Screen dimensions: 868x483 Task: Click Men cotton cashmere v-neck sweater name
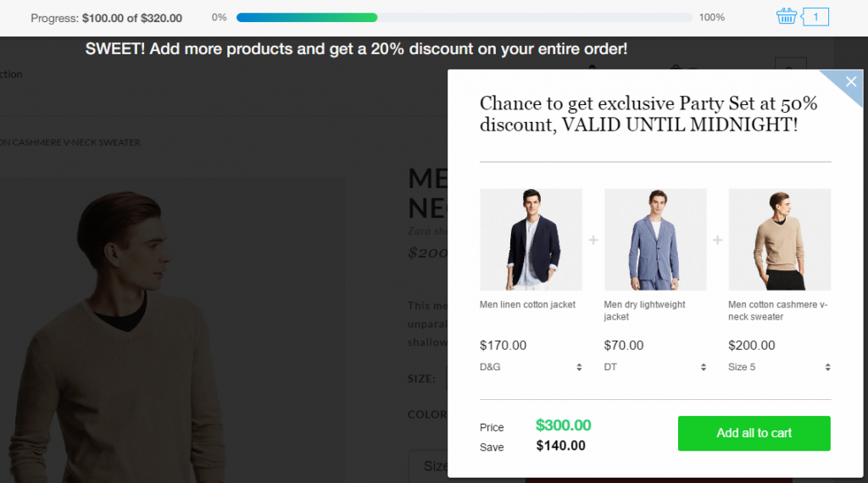coord(777,310)
